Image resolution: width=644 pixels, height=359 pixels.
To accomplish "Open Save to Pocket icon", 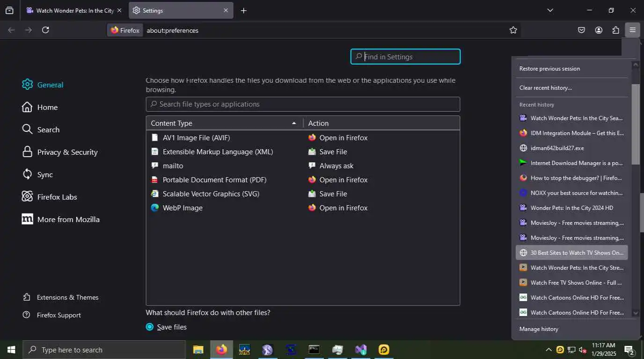I will (581, 30).
